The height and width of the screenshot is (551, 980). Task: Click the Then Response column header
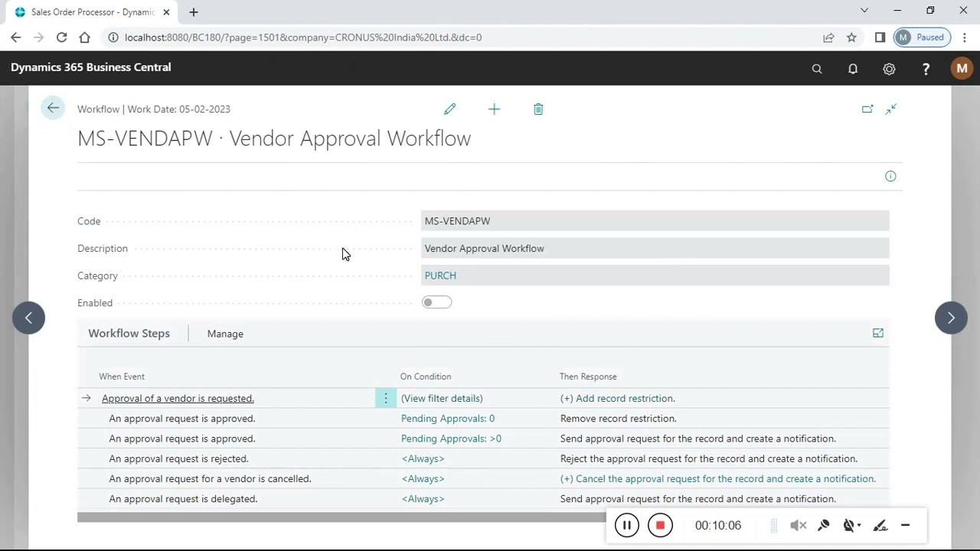click(x=587, y=377)
